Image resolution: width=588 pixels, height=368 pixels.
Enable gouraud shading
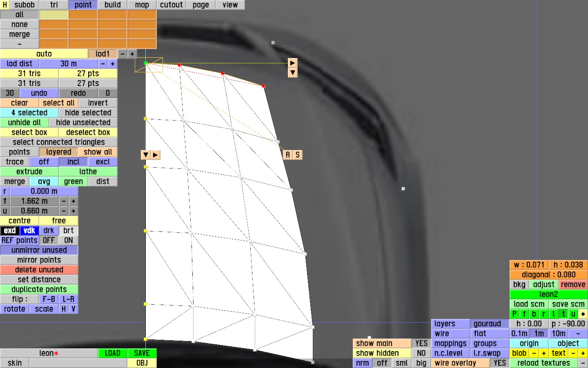(x=490, y=324)
